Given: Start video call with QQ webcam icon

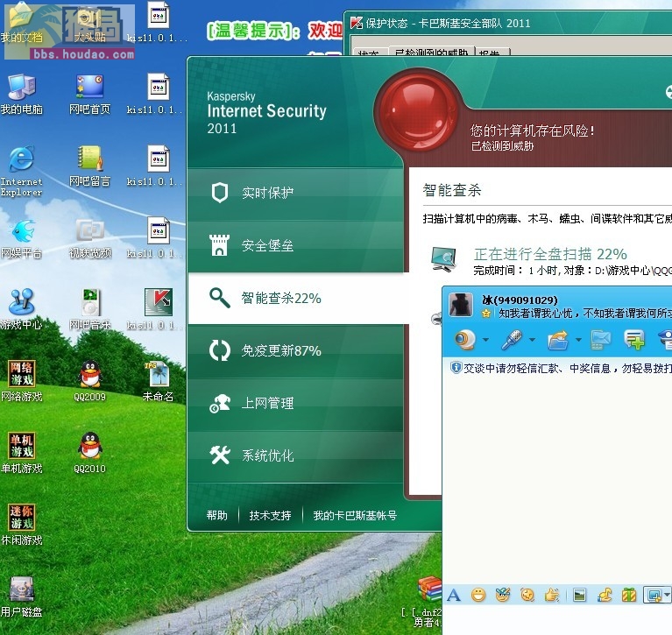Looking at the screenshot, I should (x=465, y=340).
